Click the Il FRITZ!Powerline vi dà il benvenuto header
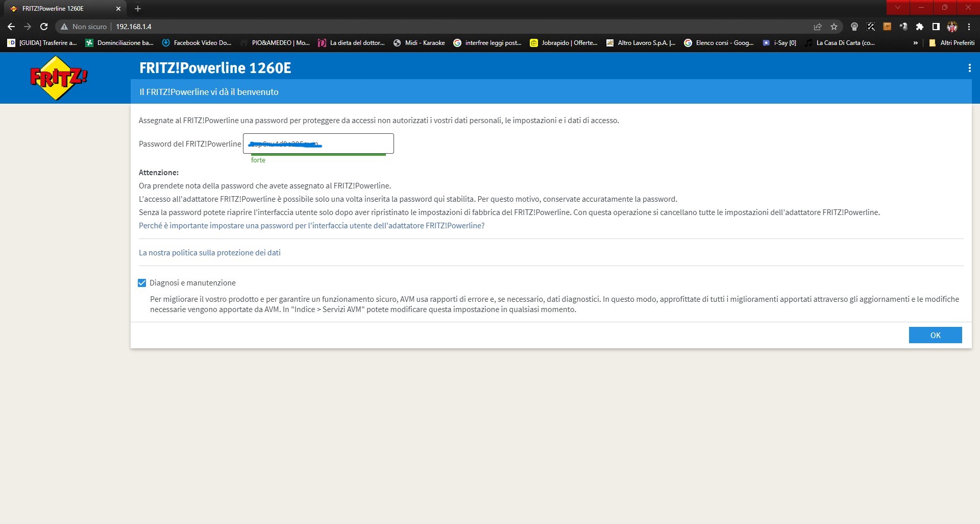 209,92
